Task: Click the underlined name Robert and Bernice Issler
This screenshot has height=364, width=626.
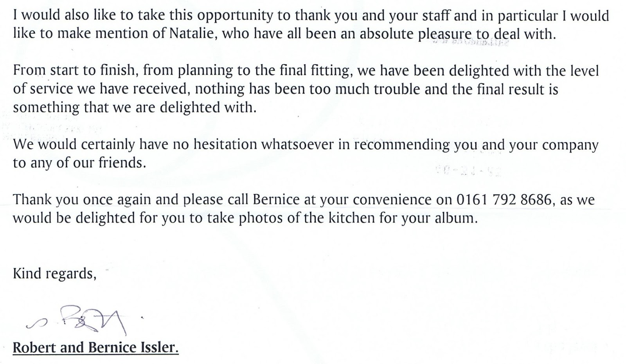Action: (x=95, y=347)
